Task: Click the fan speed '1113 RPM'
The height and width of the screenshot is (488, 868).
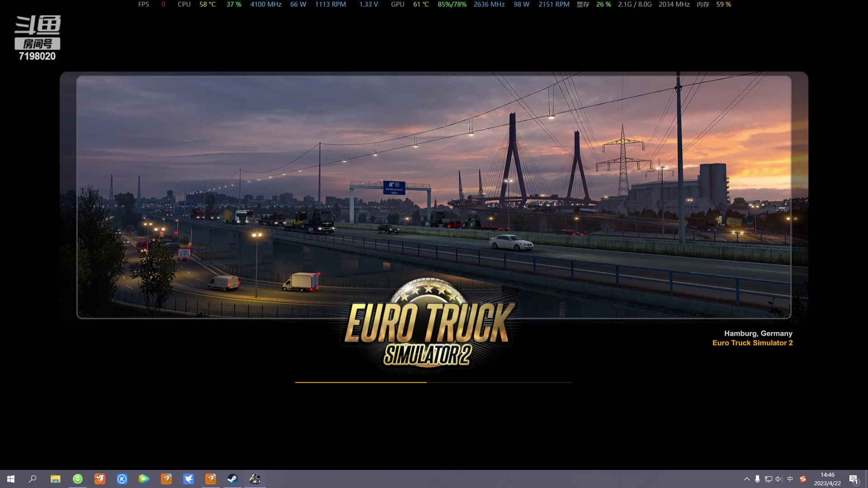Action: point(330,4)
